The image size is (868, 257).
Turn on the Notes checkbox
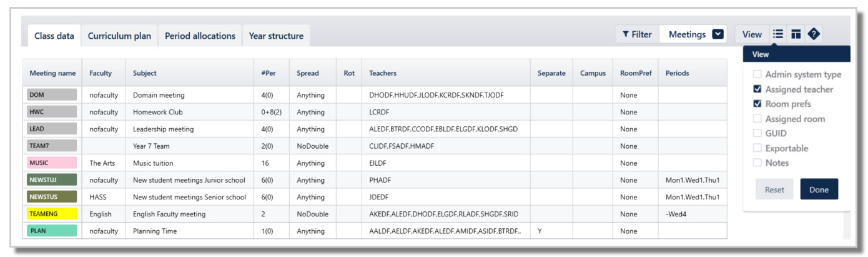click(x=757, y=163)
